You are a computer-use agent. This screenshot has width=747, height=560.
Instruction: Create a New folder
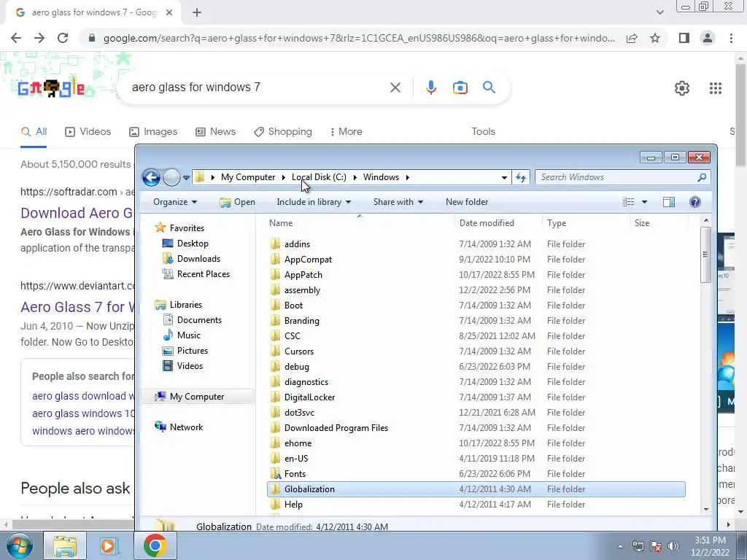coord(467,202)
